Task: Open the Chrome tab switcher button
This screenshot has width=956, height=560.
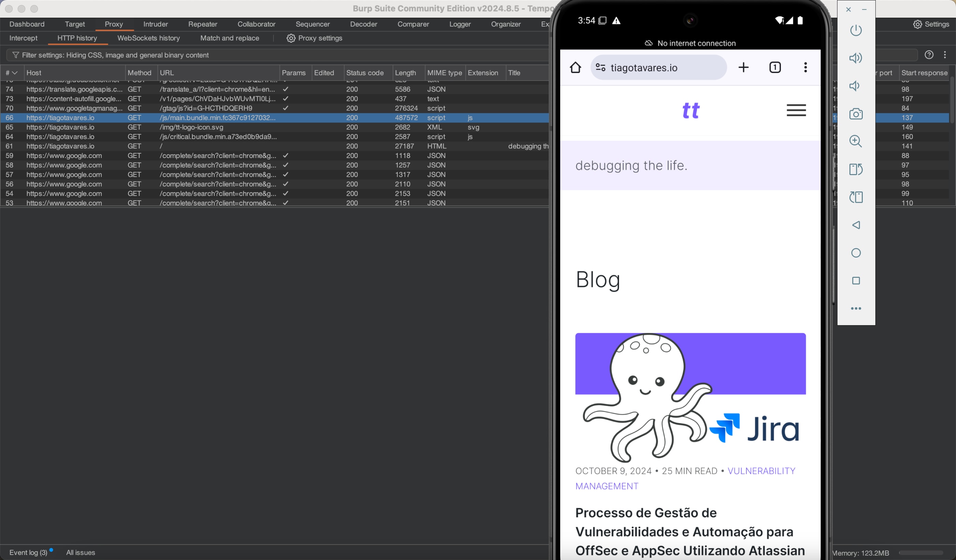Action: click(x=775, y=68)
